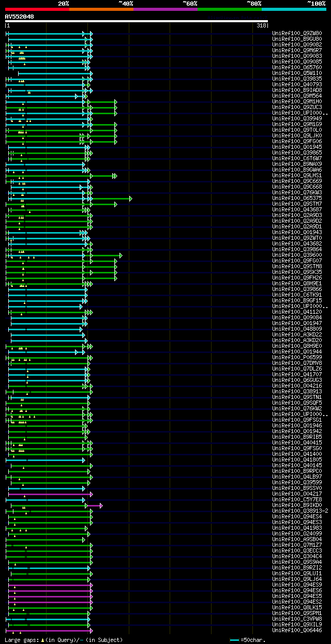Open hit UniRef100_B9GU80
The width and height of the screenshot is (331, 644).
click(x=297, y=39)
